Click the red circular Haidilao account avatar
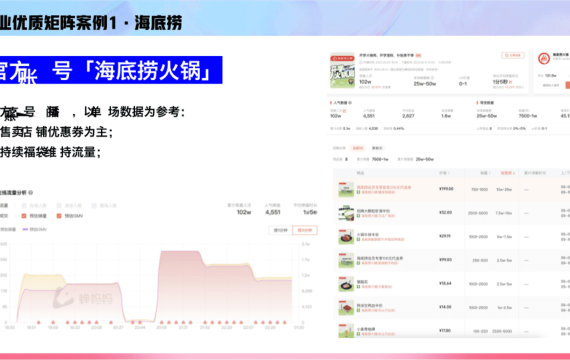Viewport: 570px width, 360px height. (x=544, y=59)
